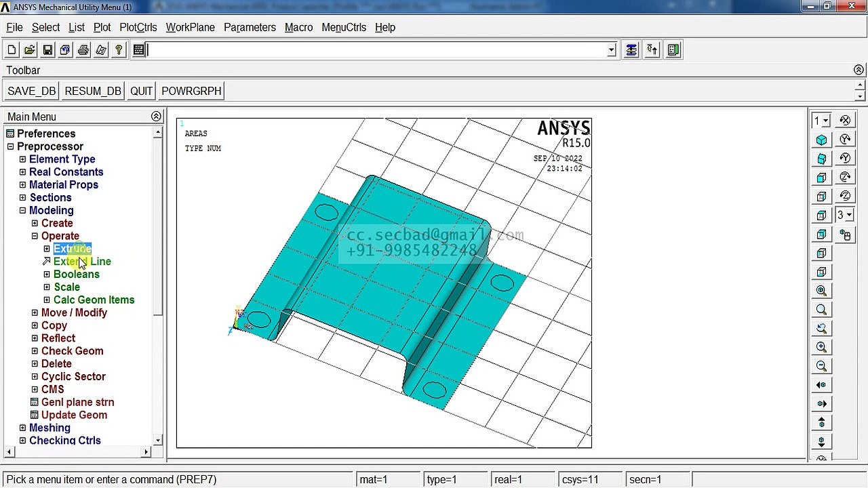Click the Reset Picking toolbar icon
Screen dimensions: 868x488
(652, 50)
